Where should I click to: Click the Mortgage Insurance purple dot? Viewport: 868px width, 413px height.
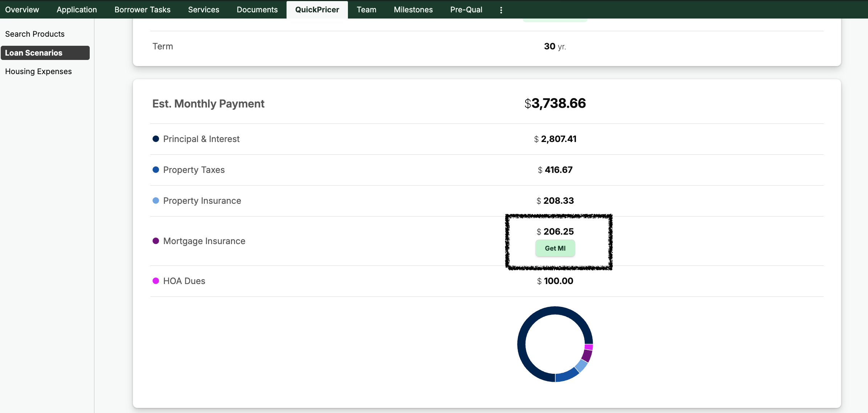(156, 241)
